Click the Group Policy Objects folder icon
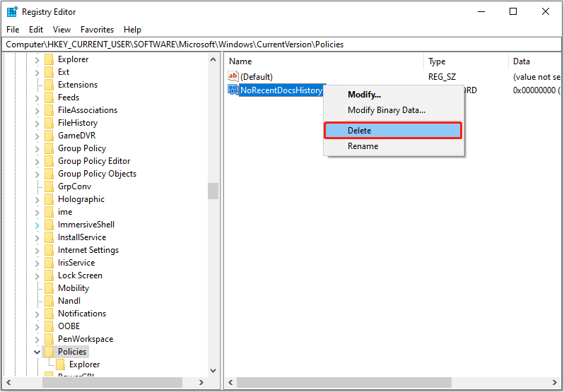Image resolution: width=564 pixels, height=392 pixels. point(49,174)
